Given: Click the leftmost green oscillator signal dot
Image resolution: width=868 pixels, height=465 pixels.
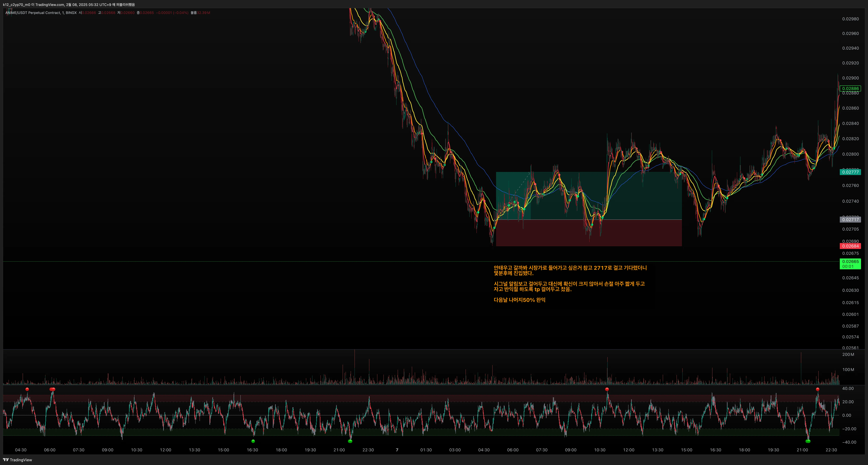Looking at the screenshot, I should point(253,441).
